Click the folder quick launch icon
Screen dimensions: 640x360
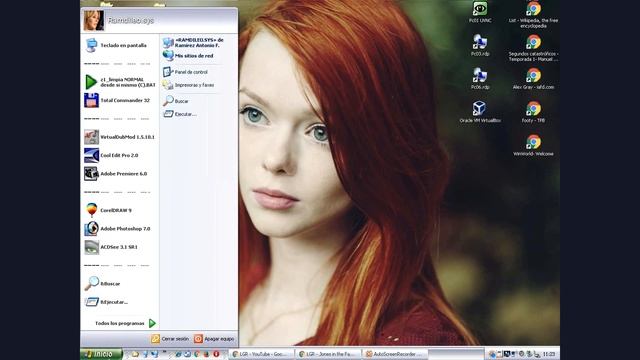click(135, 354)
